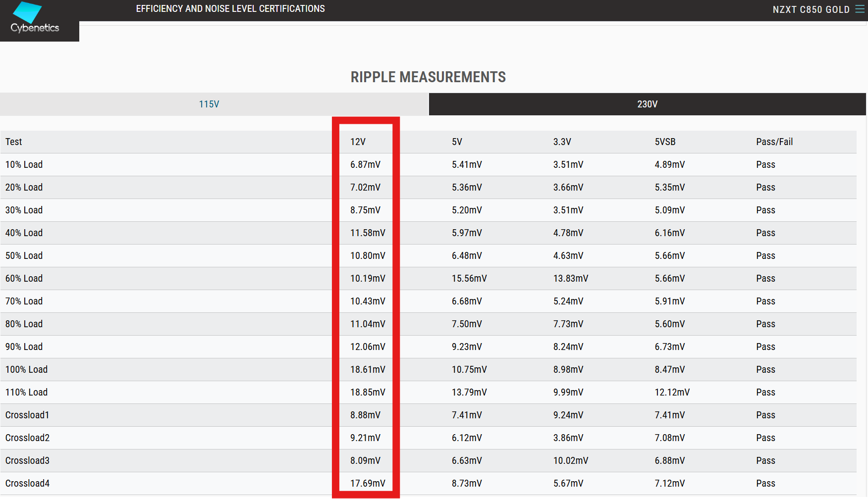This screenshot has height=499, width=868.
Task: Select the 7.02mV value at 20% Load
Action: click(365, 188)
